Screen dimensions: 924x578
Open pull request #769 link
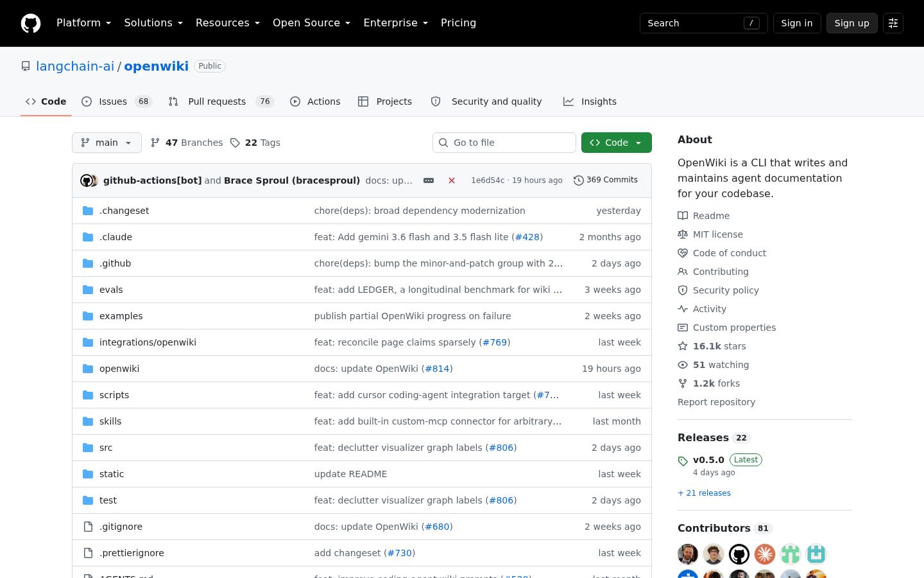tap(495, 342)
